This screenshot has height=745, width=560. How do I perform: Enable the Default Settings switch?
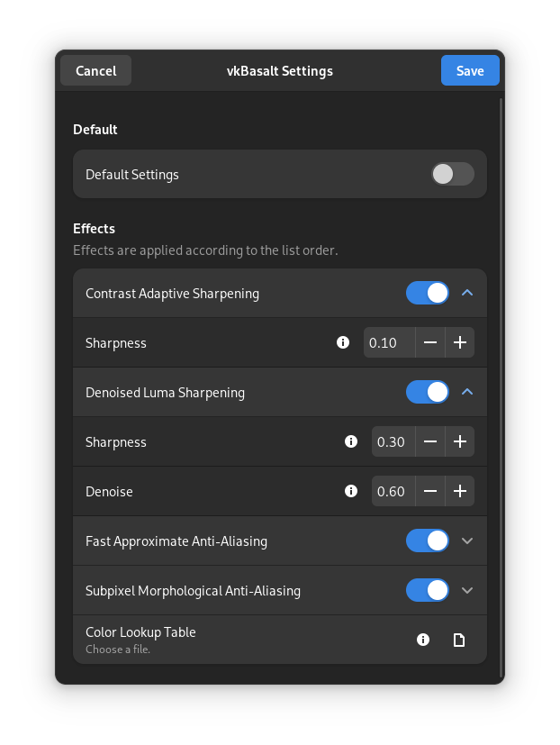point(452,174)
